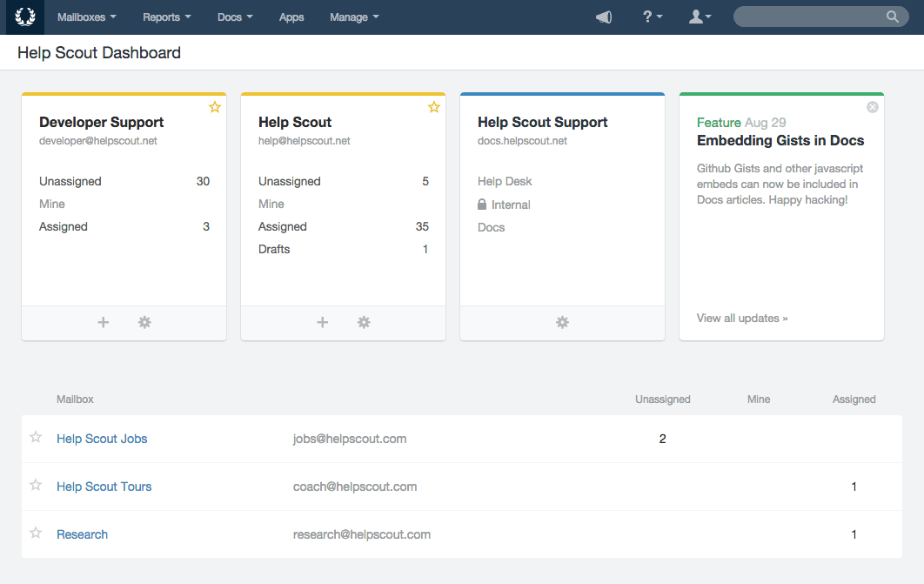The width and height of the screenshot is (924, 584).
Task: Dismiss the Embedding Gists feature card
Action: coord(873,107)
